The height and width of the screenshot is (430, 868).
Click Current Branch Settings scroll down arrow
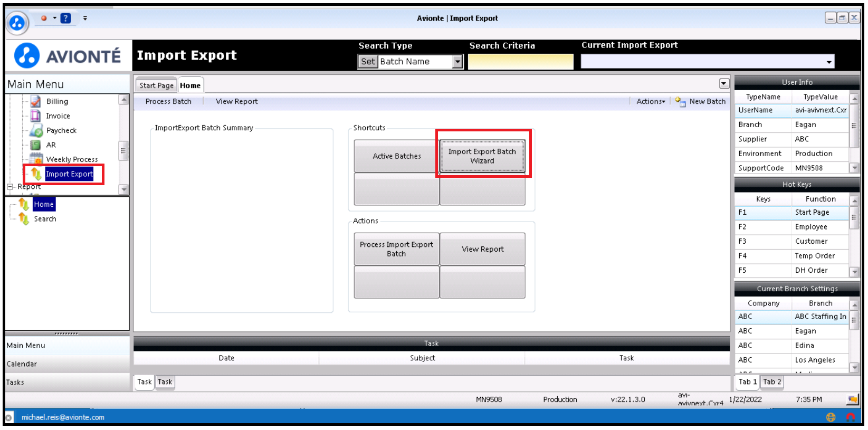click(854, 368)
